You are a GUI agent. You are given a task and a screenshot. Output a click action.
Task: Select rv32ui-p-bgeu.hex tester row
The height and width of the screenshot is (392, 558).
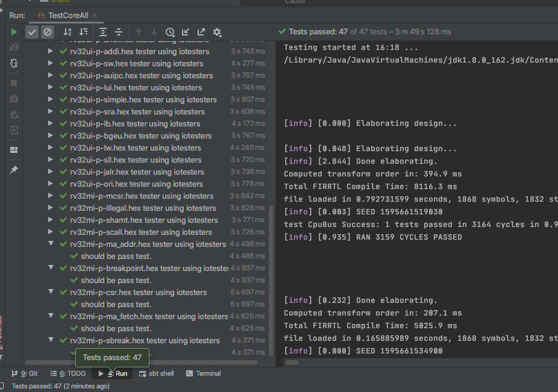(x=146, y=136)
